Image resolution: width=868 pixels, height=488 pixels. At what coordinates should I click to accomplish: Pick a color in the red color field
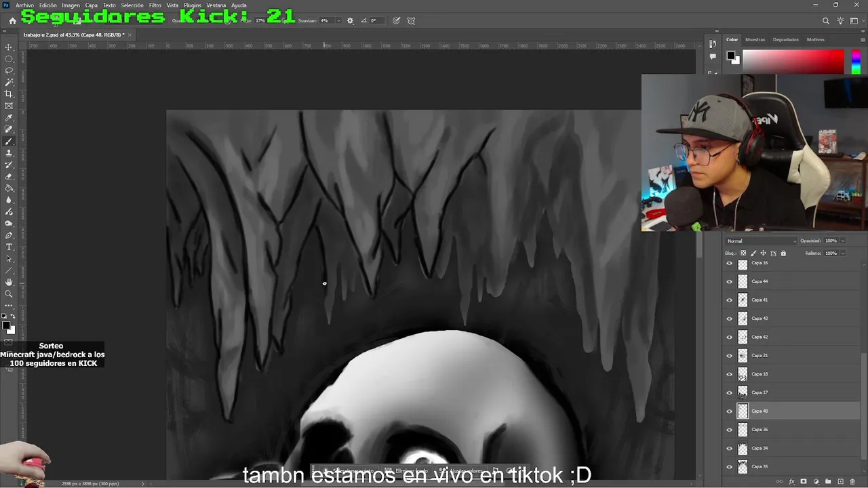tap(793, 62)
